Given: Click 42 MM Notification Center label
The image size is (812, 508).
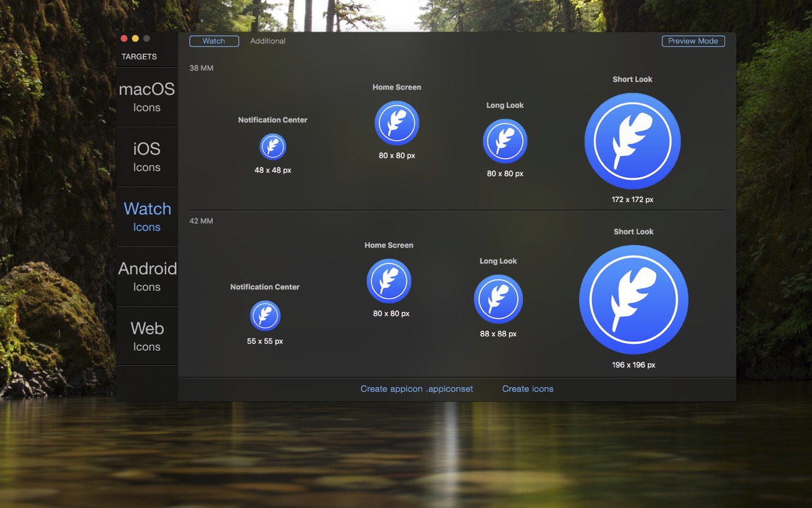Looking at the screenshot, I should click(x=265, y=287).
